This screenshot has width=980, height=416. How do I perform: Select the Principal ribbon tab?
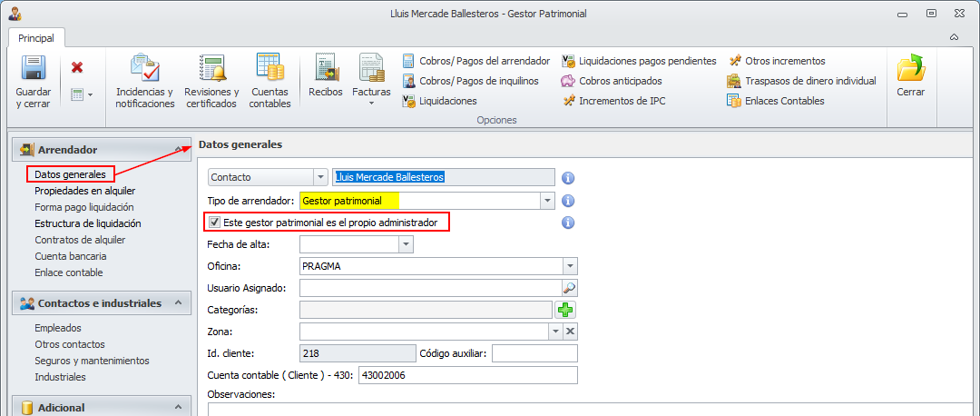pos(35,38)
